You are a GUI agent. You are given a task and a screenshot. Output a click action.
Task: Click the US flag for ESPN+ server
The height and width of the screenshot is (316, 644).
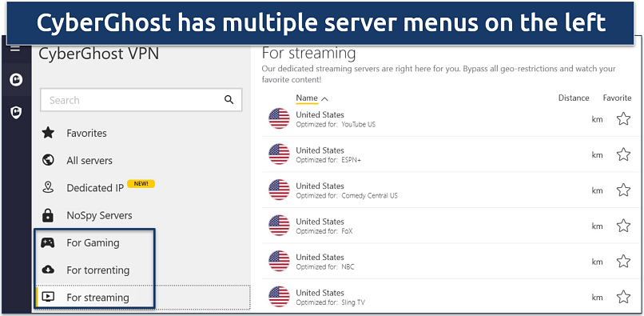[280, 154]
